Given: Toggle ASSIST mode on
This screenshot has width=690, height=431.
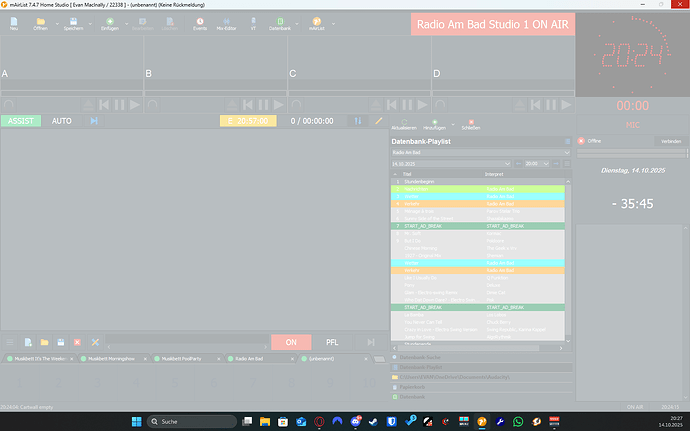Looking at the screenshot, I should point(21,121).
